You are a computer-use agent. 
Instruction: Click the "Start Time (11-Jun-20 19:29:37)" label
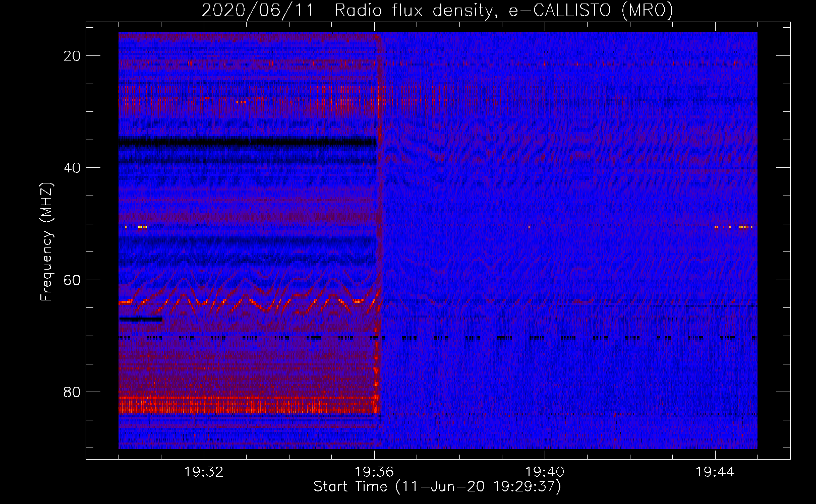click(437, 487)
